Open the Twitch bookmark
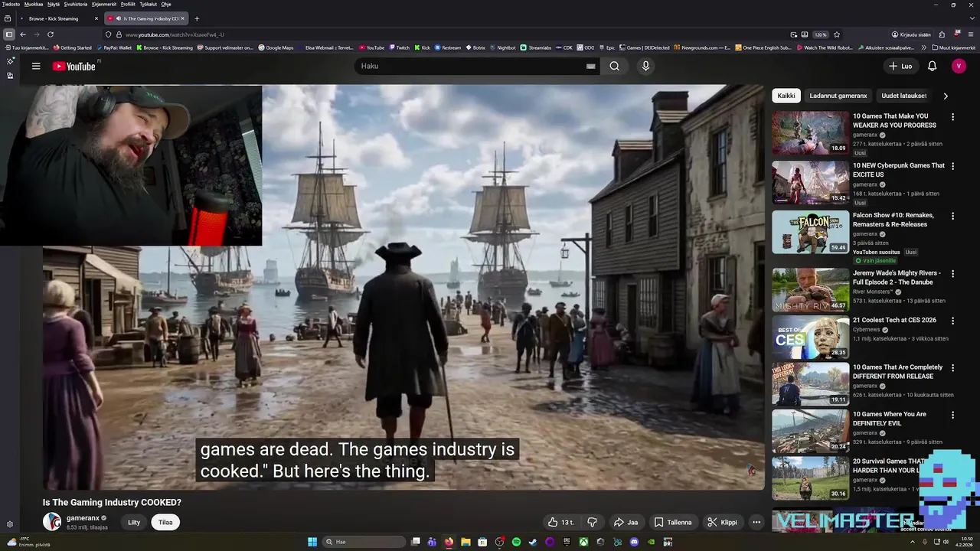 [x=399, y=47]
